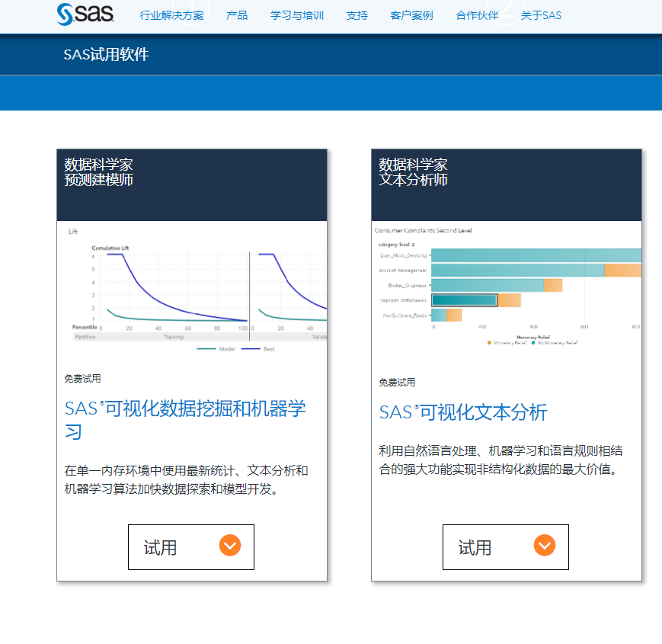Viewport: 662px width, 644px height.
Task: Click orange chevron icon in right card
Action: pyautogui.click(x=545, y=546)
